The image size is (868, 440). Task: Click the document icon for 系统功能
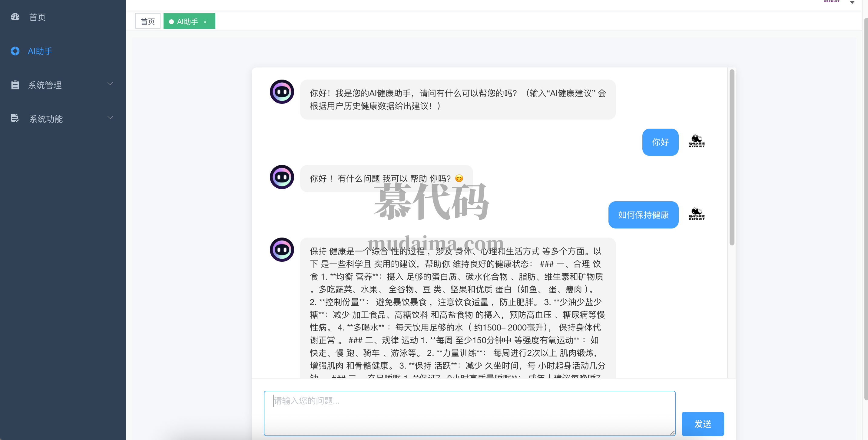click(x=15, y=118)
